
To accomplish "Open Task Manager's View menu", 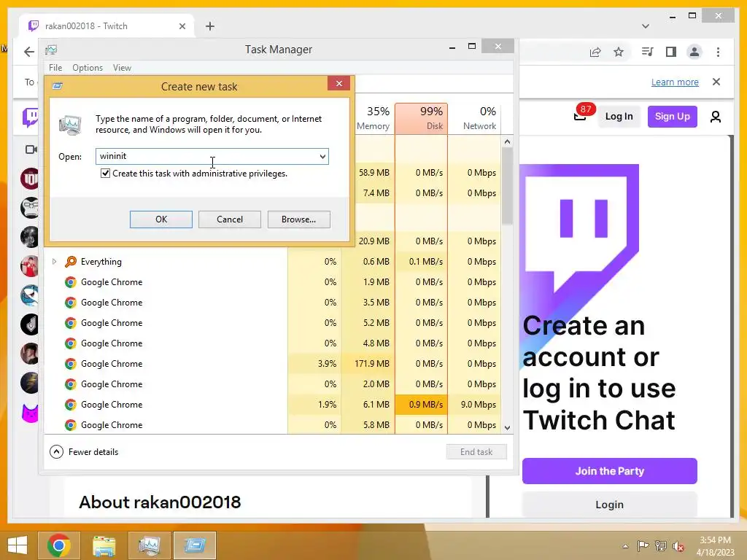I will 122,68.
